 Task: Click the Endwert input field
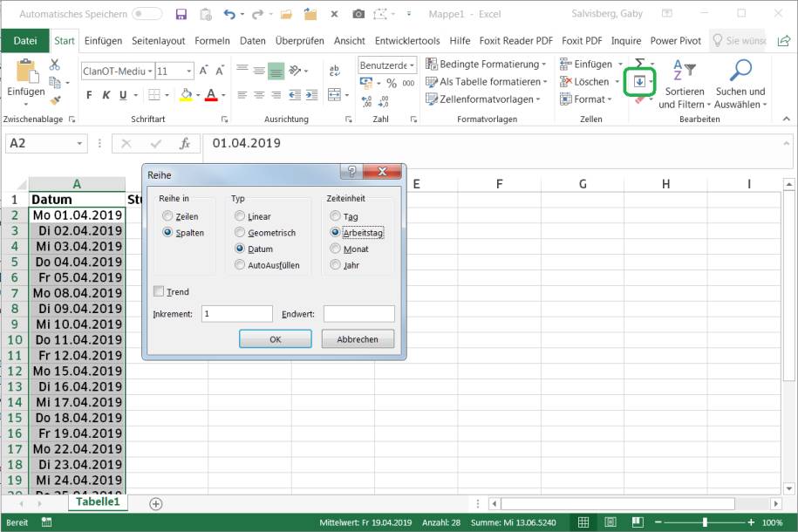tap(358, 314)
